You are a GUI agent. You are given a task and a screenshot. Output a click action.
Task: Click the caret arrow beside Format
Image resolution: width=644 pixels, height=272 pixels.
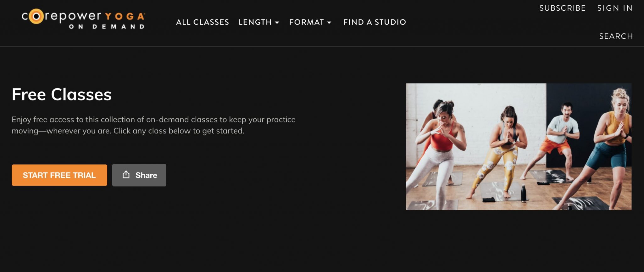[329, 23]
